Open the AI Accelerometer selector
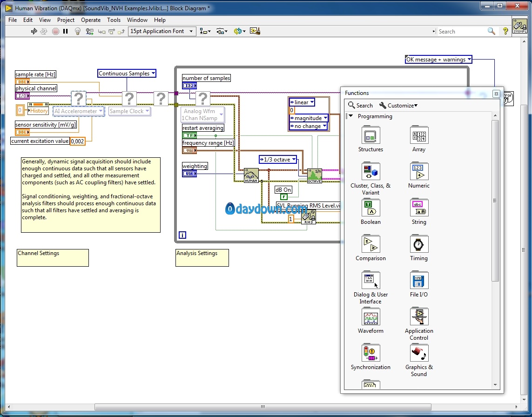 click(78, 111)
